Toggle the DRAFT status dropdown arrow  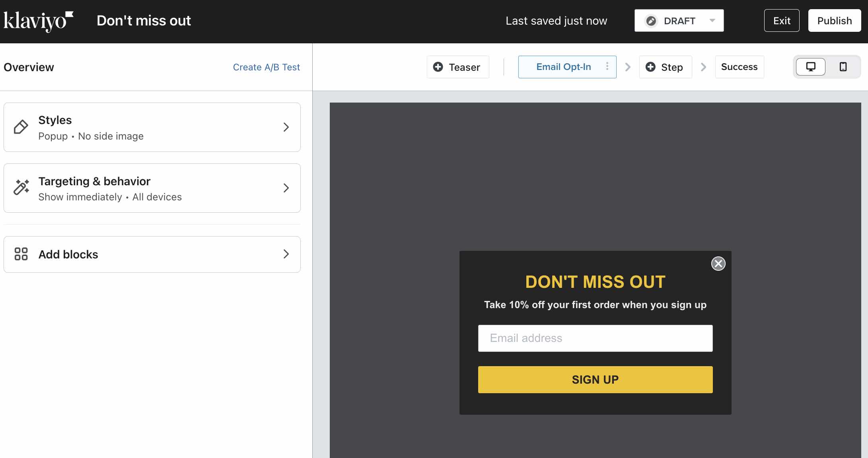[x=714, y=21]
